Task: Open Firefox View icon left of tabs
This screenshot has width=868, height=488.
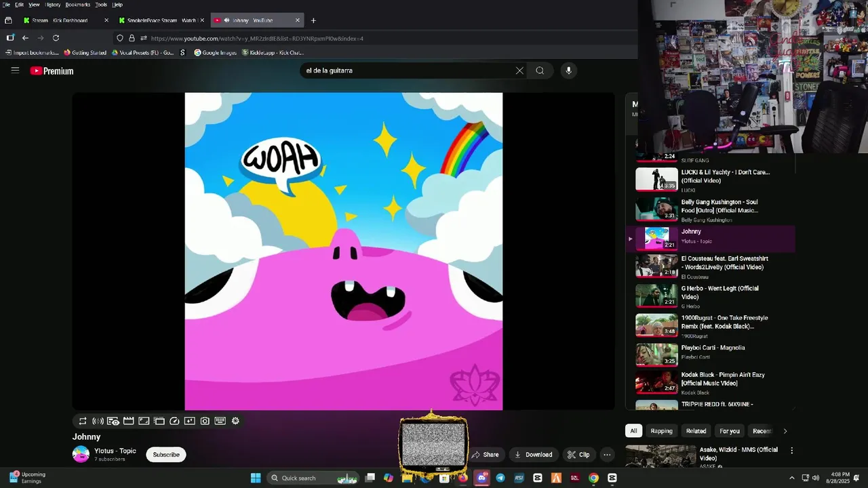Action: tap(8, 20)
